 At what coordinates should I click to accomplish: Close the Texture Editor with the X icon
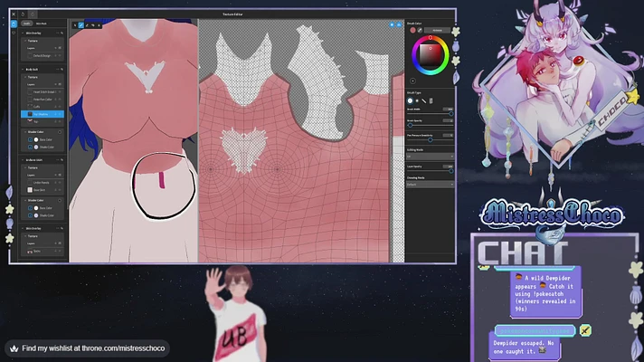point(14,14)
